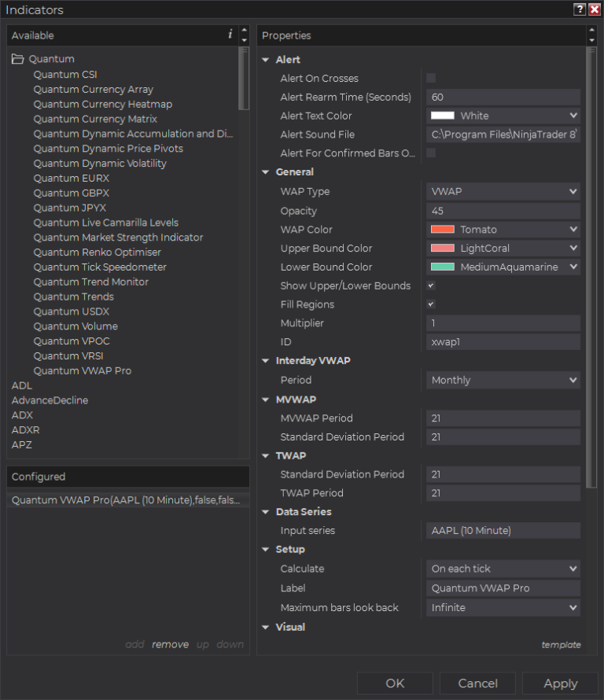Click the Quantum folder icon

[x=17, y=59]
